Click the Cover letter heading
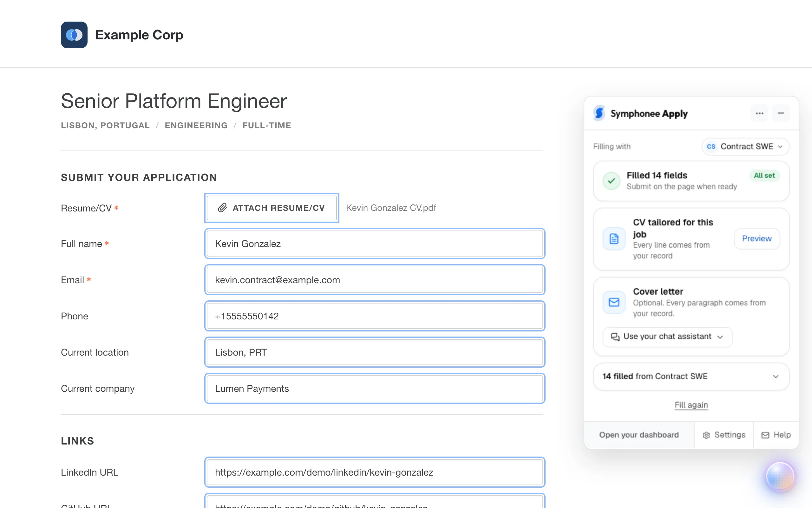Screen dimensions: 812x508 point(658,291)
